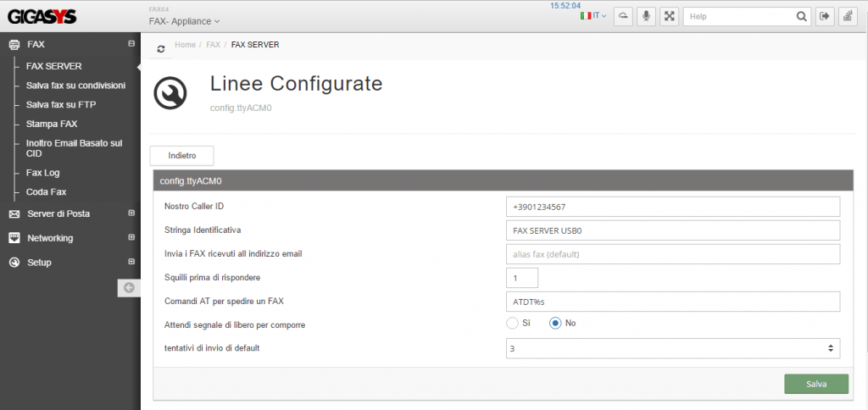
Task: Select the No radio button
Action: 556,323
